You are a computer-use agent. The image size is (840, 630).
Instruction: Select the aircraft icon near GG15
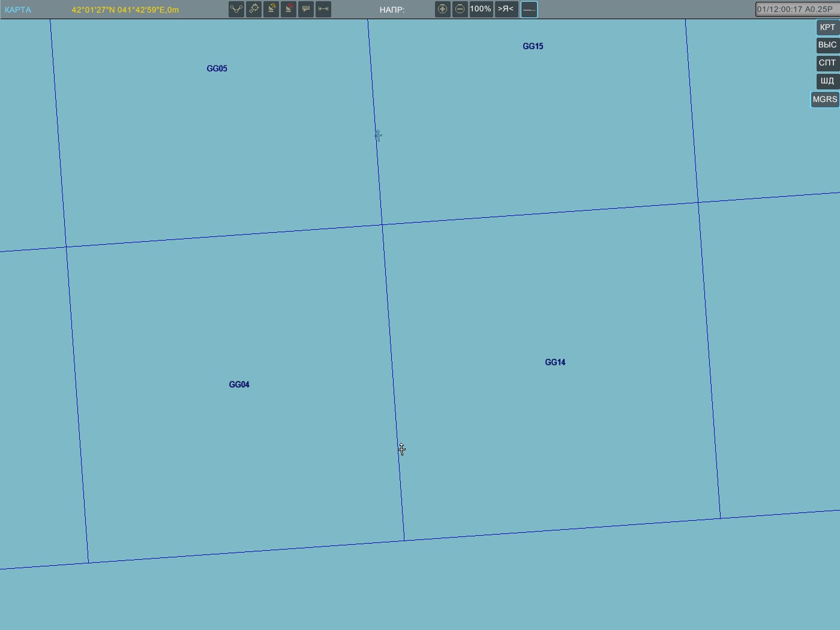point(378,136)
